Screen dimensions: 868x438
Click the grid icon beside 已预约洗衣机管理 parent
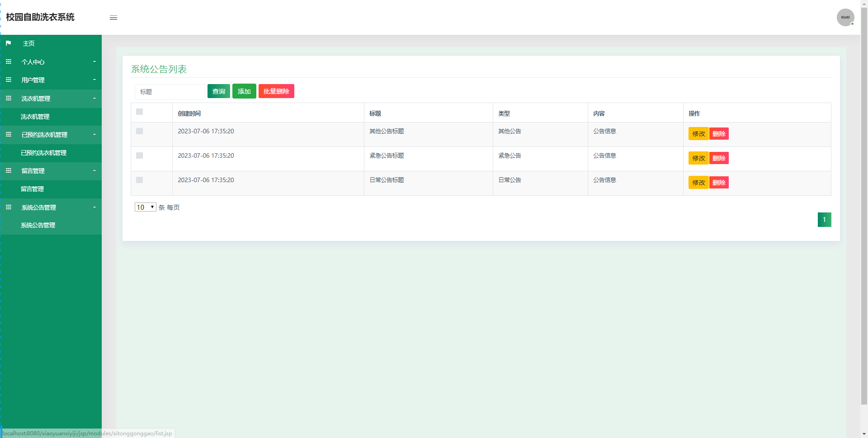click(x=8, y=134)
